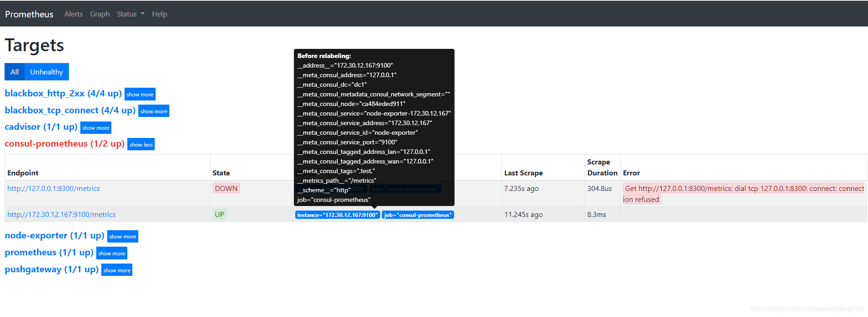Show more for node-exporter targets

point(123,236)
